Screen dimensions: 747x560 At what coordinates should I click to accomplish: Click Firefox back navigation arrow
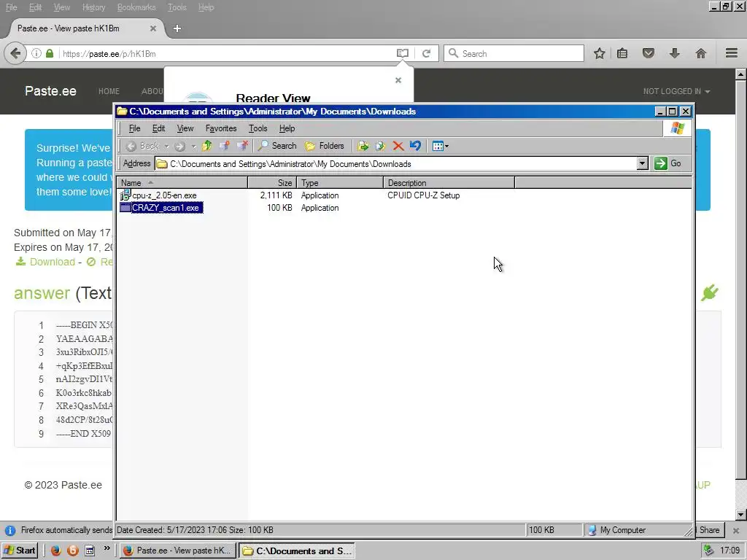coord(15,53)
